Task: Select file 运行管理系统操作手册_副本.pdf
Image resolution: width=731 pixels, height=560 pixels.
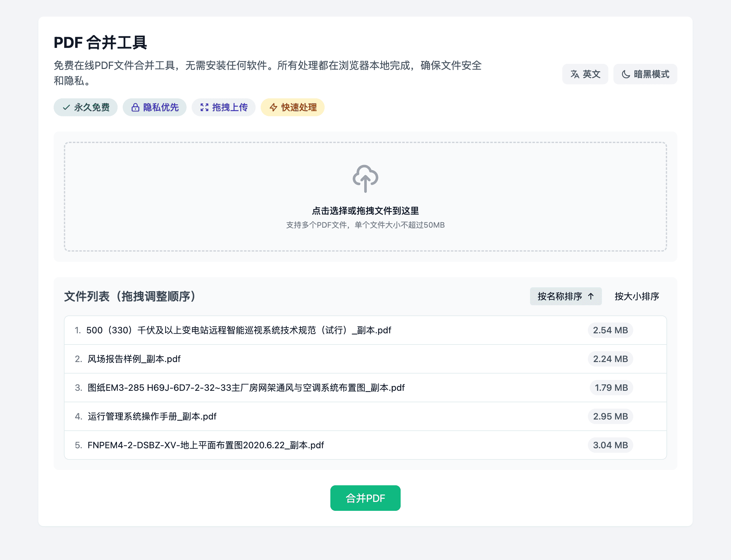Action: pos(152,416)
